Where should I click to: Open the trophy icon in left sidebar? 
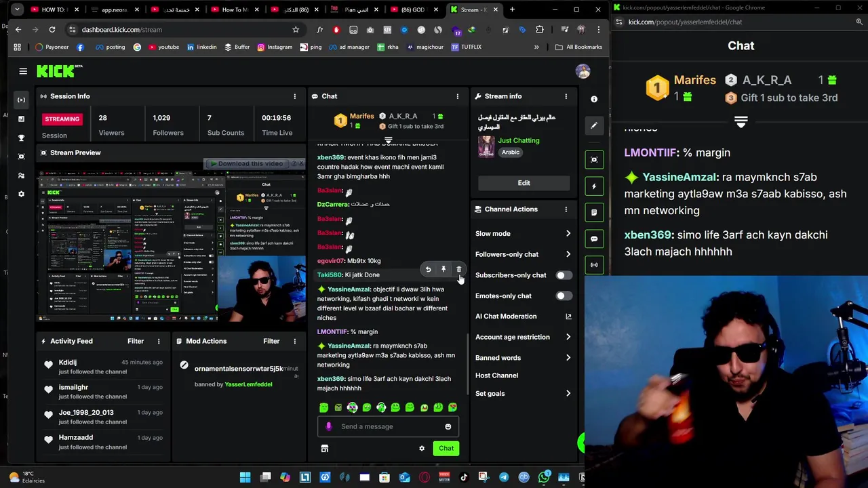pos(21,138)
